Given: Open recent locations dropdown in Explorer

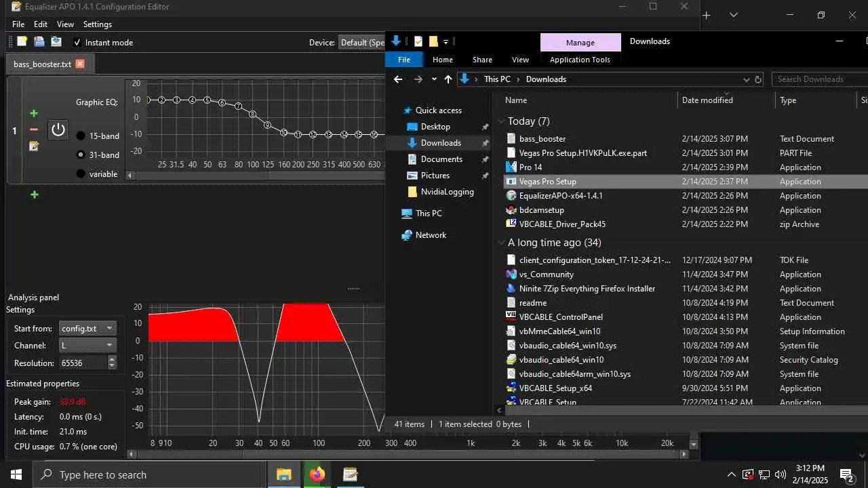Looking at the screenshot, I should pyautogui.click(x=434, y=79).
